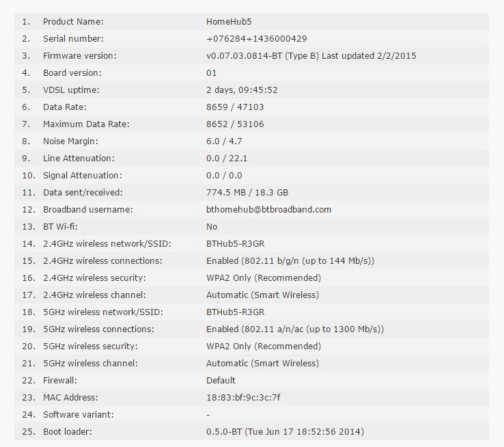Screen dimensions: 504x447
Task: Select the serial number +076284+1436000429
Action: pyautogui.click(x=257, y=38)
